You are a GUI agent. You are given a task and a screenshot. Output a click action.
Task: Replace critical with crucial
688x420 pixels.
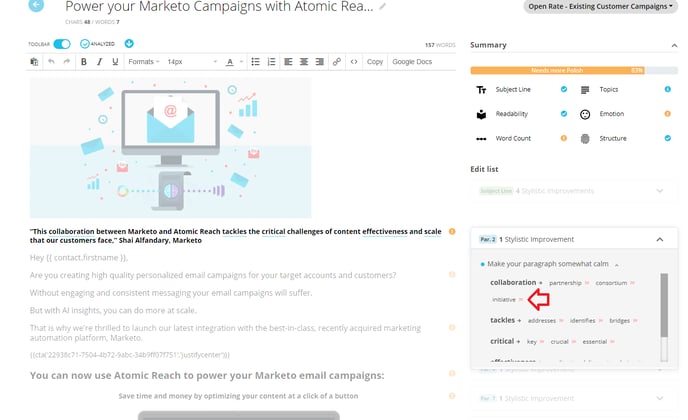(x=559, y=342)
